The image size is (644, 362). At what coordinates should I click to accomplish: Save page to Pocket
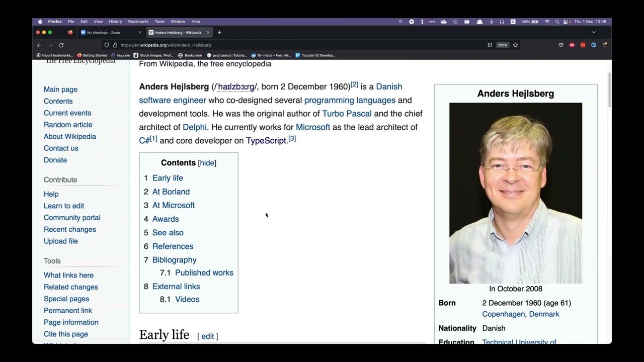click(561, 45)
